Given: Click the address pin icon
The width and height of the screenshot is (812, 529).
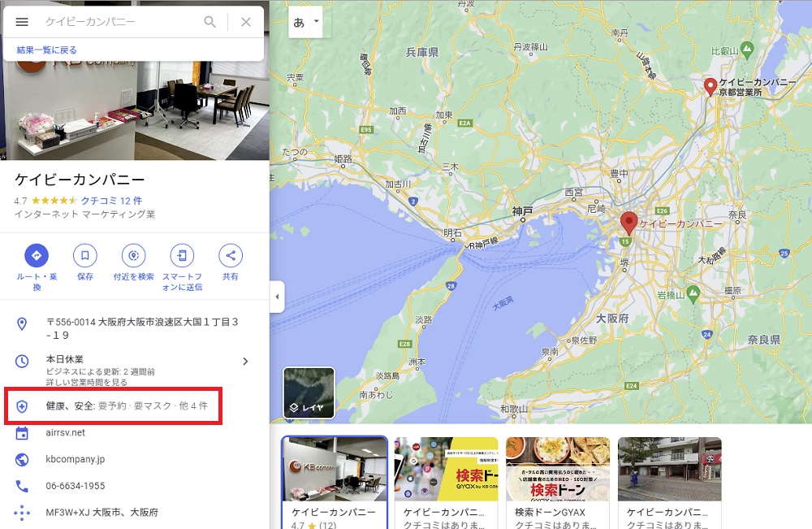Looking at the screenshot, I should [22, 324].
